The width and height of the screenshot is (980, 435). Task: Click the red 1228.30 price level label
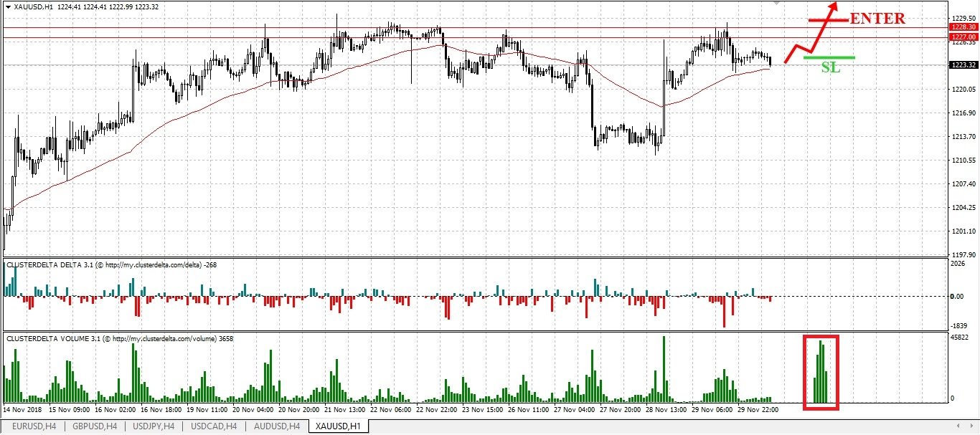(963, 27)
